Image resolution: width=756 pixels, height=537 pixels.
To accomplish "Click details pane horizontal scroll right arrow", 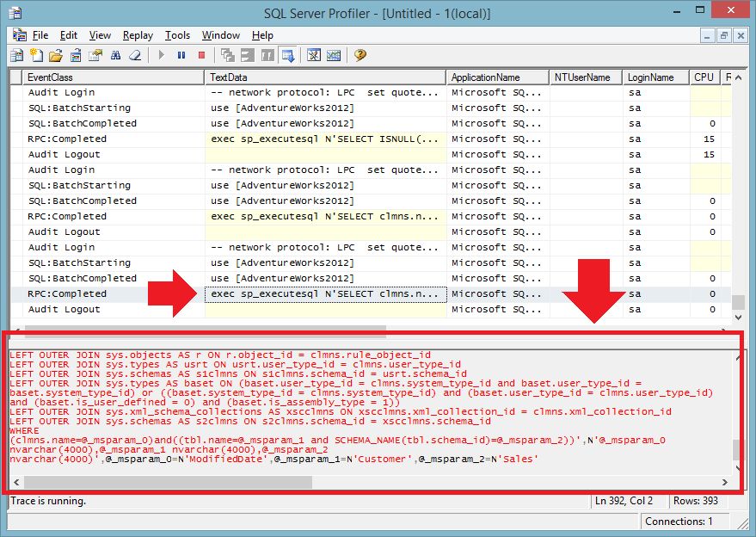I will click(725, 482).
